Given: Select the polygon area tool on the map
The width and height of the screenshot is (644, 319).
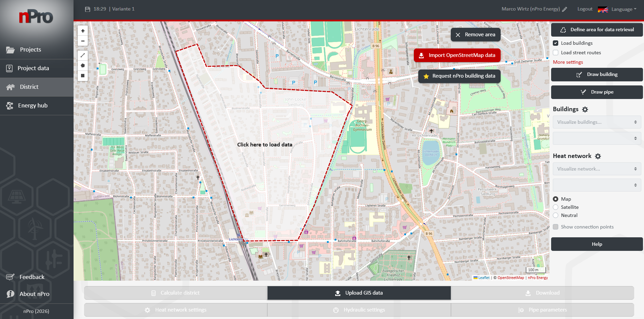Looking at the screenshot, I should 83,65.
